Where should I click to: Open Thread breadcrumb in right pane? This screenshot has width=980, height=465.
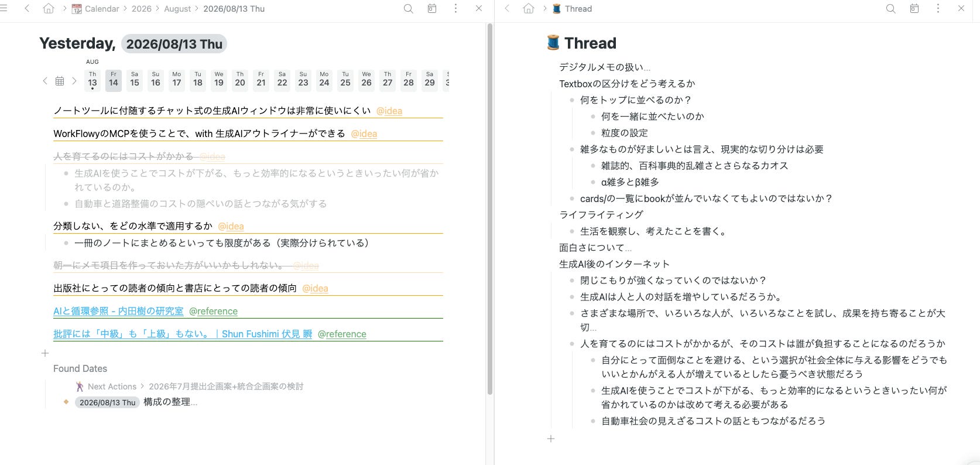coord(578,9)
